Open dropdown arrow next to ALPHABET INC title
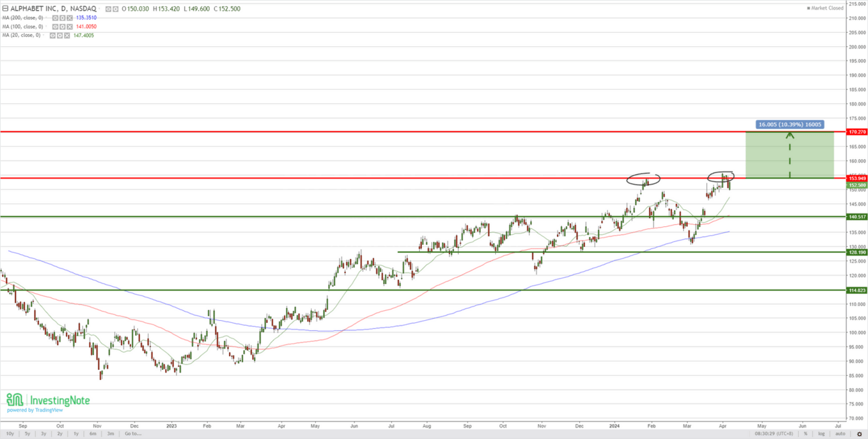868x439 pixels. [99, 9]
